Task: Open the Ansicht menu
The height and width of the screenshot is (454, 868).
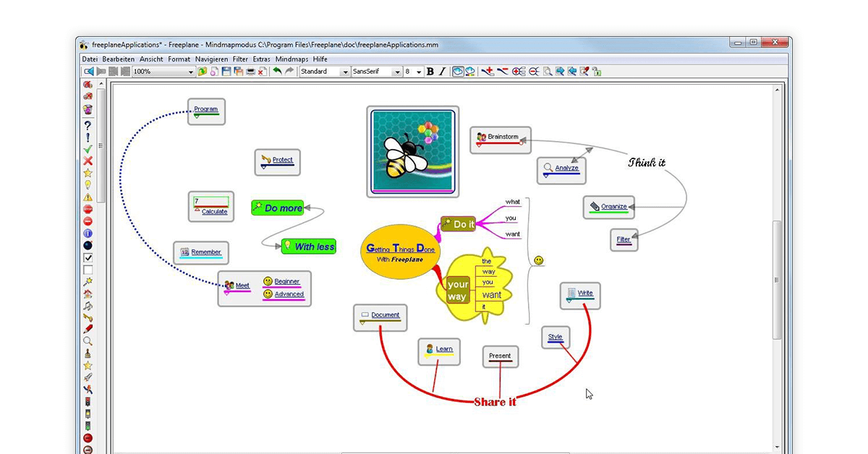Action: click(151, 59)
